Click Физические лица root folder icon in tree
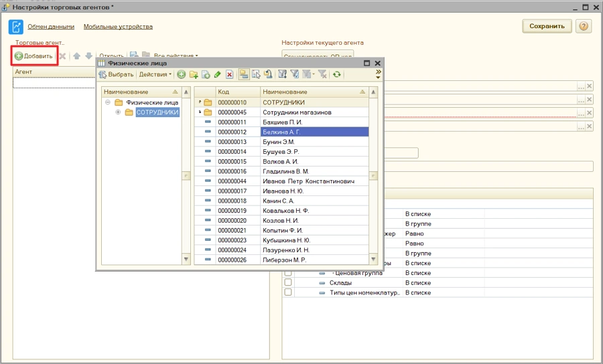603x364 pixels. (x=119, y=102)
